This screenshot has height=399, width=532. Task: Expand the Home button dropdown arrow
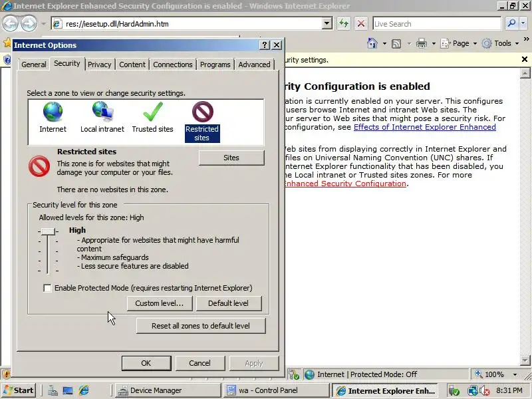pos(384,43)
